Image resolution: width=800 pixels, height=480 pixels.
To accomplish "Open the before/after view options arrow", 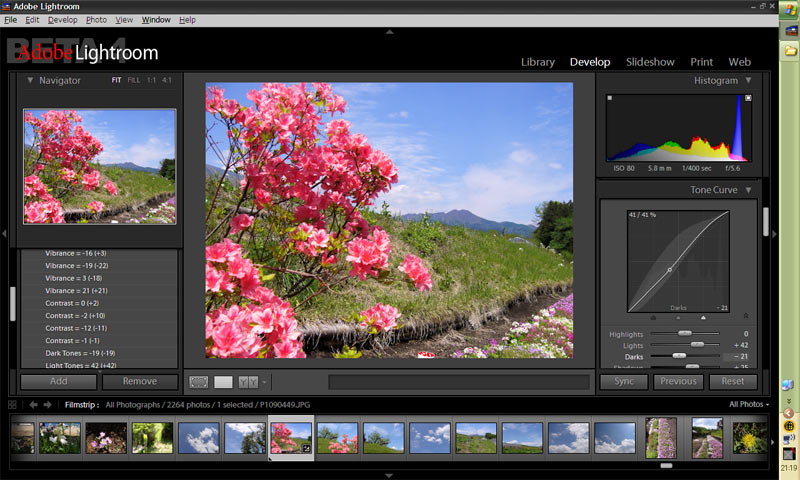I will point(264,382).
